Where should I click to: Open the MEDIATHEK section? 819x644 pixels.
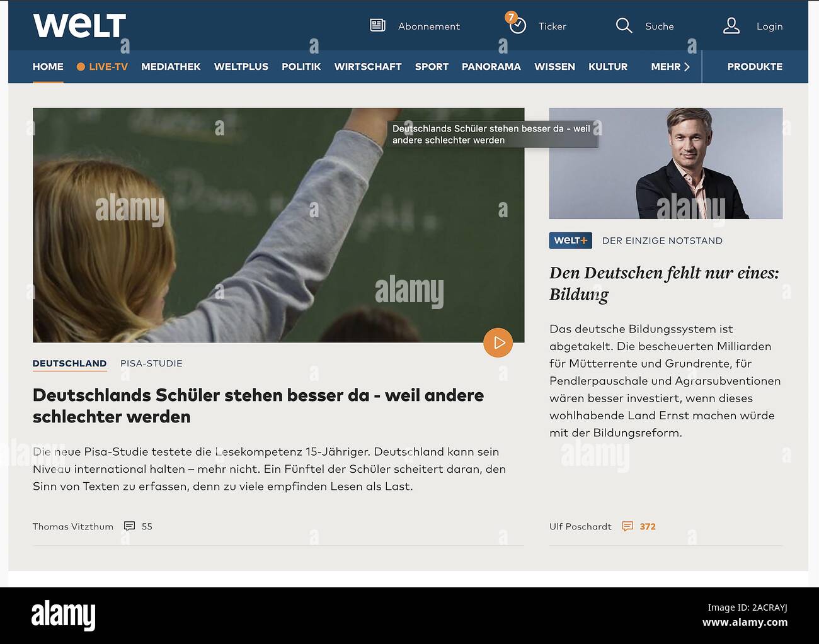pos(171,67)
